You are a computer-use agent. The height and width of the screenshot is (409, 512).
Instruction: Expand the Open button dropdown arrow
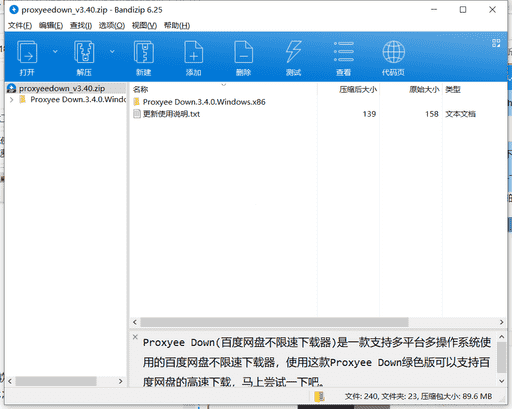click(55, 51)
